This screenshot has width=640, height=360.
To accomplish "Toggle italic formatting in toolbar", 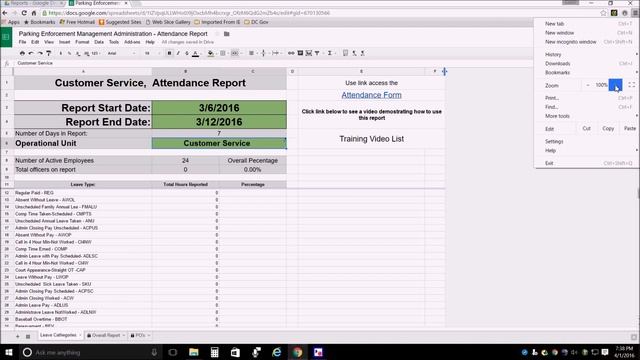I will coord(178,53).
